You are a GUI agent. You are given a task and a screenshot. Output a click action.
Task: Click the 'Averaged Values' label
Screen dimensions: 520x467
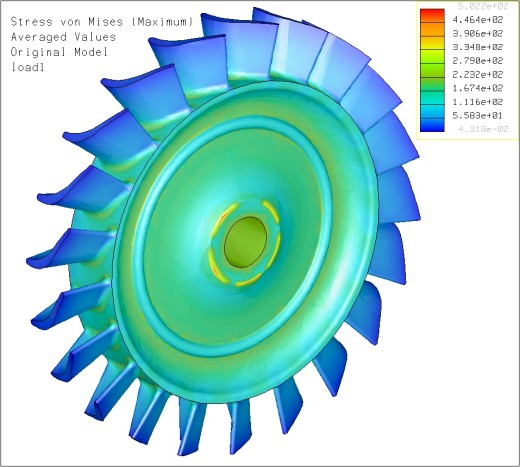point(63,37)
